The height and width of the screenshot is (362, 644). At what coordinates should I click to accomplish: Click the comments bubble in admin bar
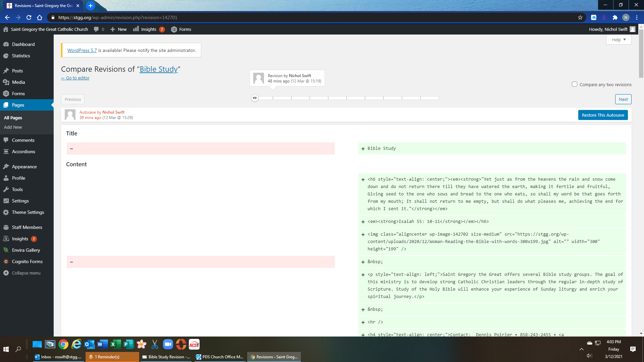(97, 29)
